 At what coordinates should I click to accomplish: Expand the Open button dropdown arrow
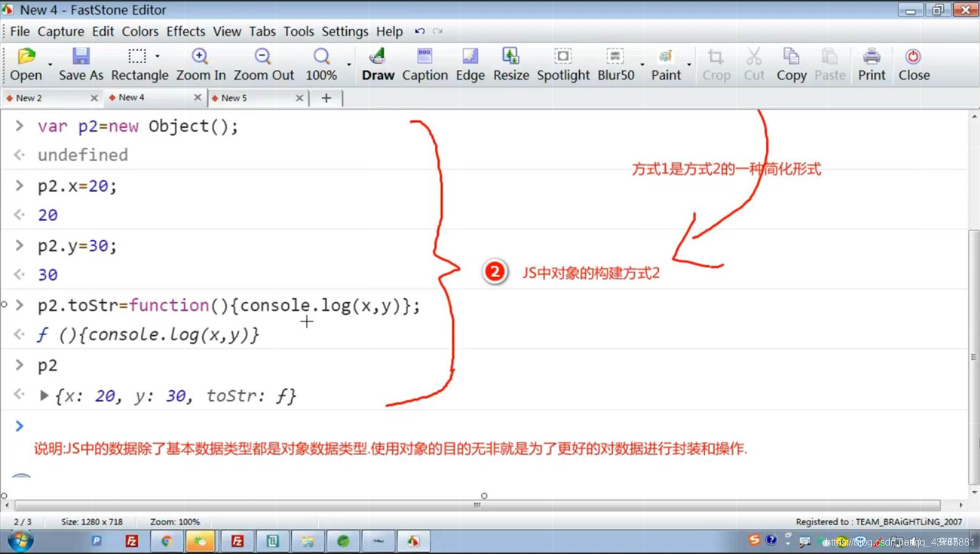coord(50,64)
